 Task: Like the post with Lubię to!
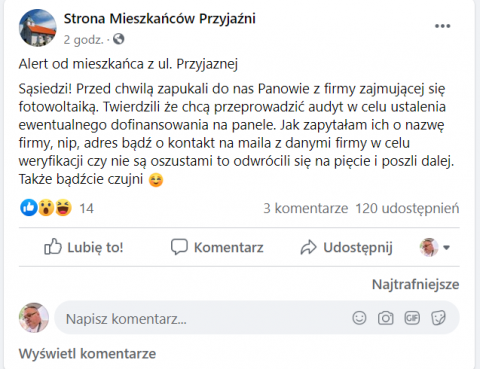[x=84, y=247]
